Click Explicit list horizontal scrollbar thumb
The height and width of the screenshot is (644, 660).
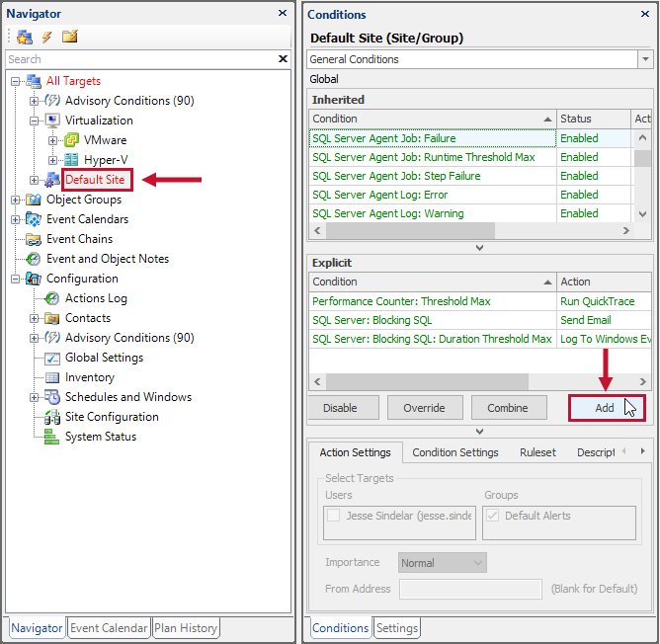(x=427, y=382)
